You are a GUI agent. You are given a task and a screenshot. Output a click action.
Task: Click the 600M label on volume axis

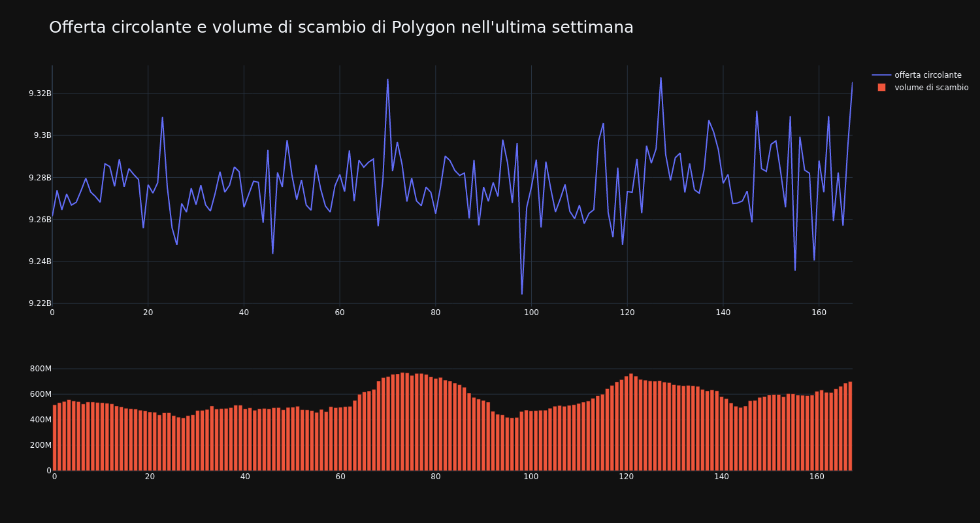point(41,394)
